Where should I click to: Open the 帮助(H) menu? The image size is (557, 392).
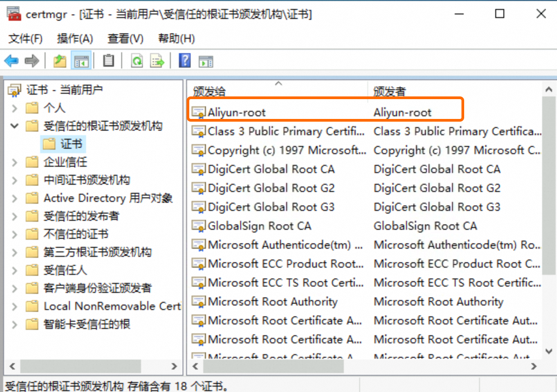[176, 39]
